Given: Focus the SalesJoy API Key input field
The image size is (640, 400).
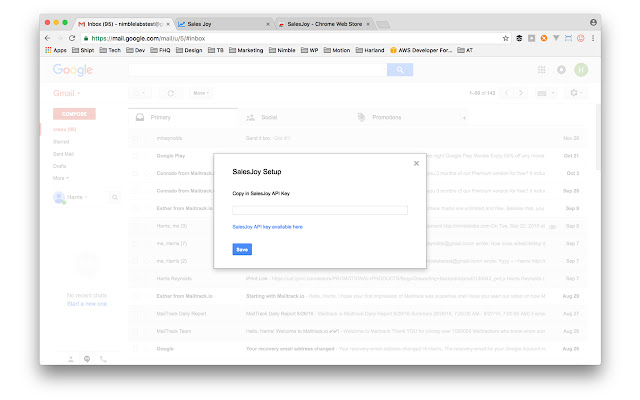Looking at the screenshot, I should 320,210.
